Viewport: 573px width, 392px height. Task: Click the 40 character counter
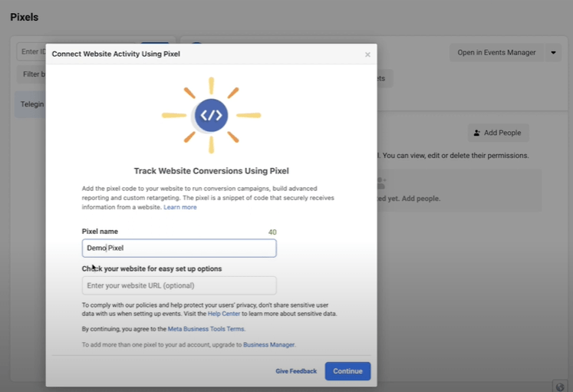coord(272,232)
